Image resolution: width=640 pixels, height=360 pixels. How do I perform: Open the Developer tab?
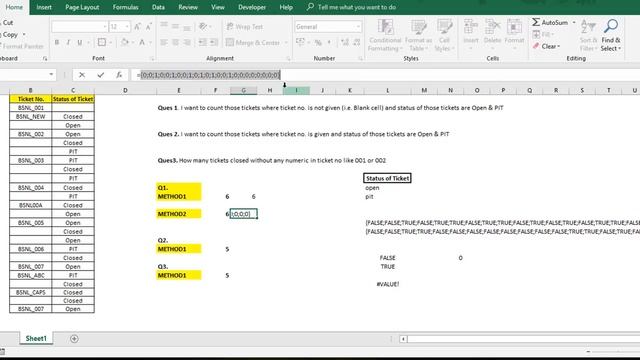252,7
